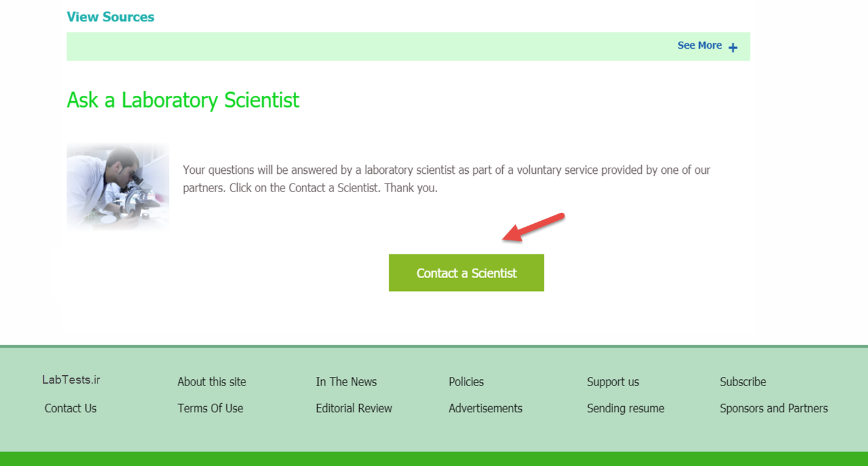Open the Advertisements page
868x466 pixels.
(x=485, y=408)
